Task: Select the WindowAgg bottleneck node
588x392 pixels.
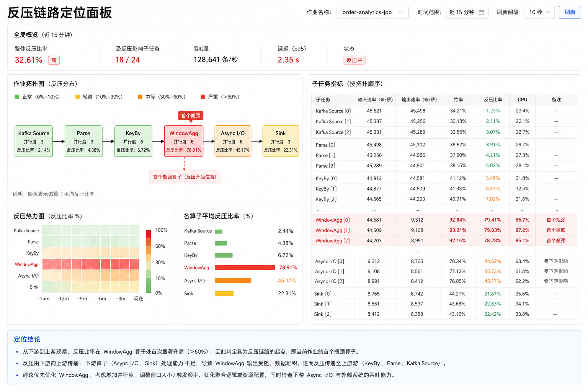Action: click(184, 141)
